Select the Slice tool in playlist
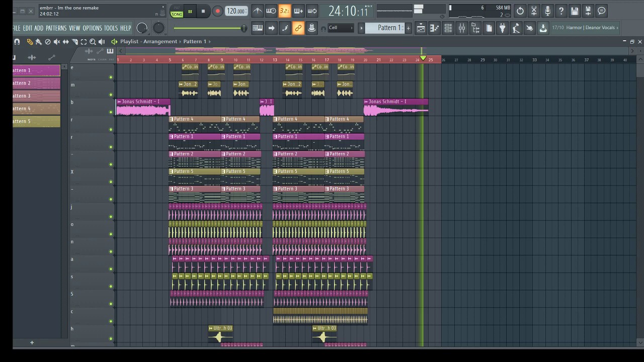Image resolution: width=644 pixels, height=362 pixels. click(74, 42)
